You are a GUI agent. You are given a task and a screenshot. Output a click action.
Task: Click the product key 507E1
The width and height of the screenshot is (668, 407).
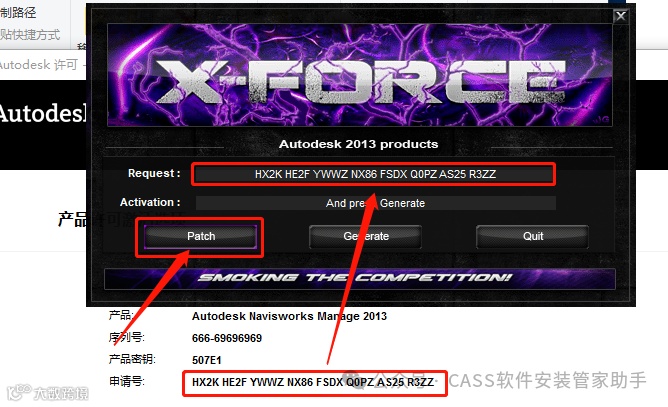click(x=207, y=360)
